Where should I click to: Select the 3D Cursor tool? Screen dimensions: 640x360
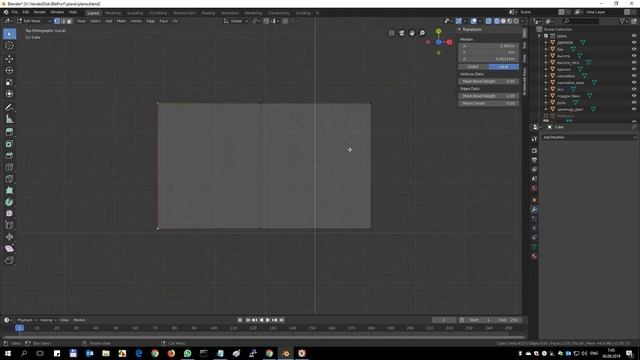(9, 46)
